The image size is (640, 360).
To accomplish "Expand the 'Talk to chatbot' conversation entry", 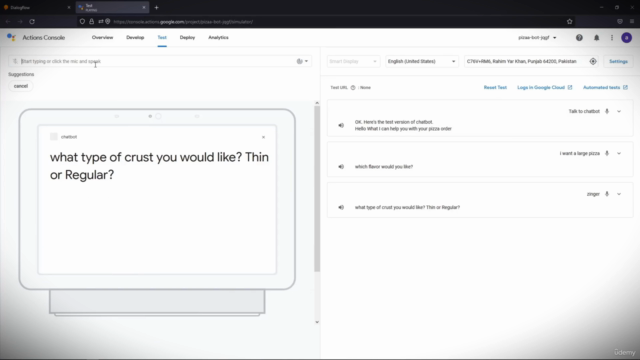I will [x=619, y=111].
